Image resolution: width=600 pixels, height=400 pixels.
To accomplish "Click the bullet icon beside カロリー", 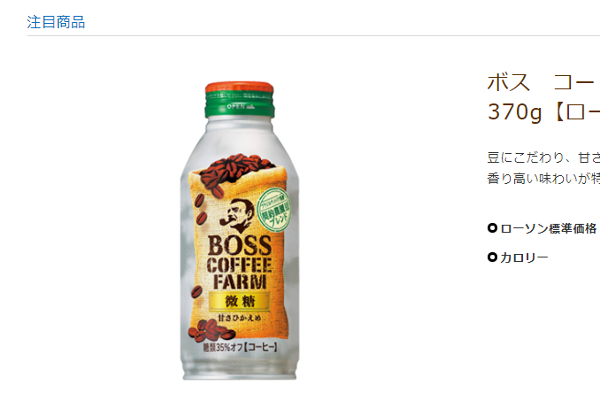I will (492, 257).
